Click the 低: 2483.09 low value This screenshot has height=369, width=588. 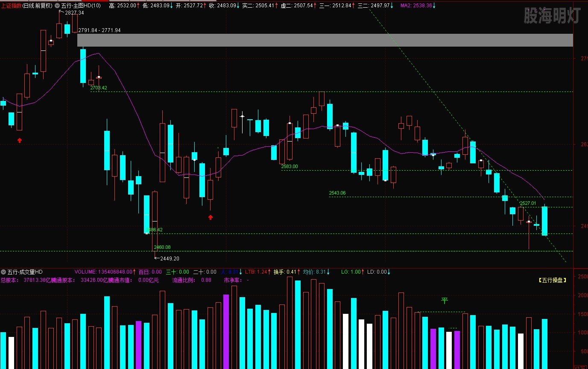coord(158,6)
